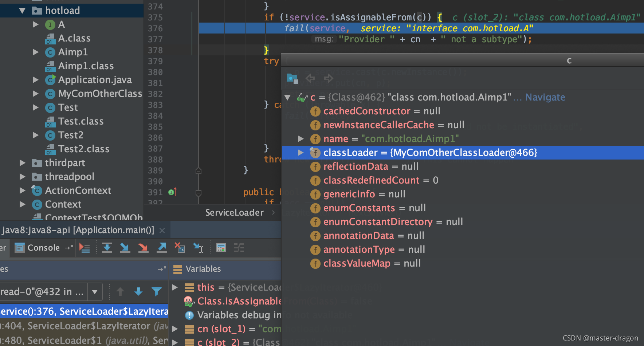
Task: Select the genericInfo field row
Action: (463, 194)
